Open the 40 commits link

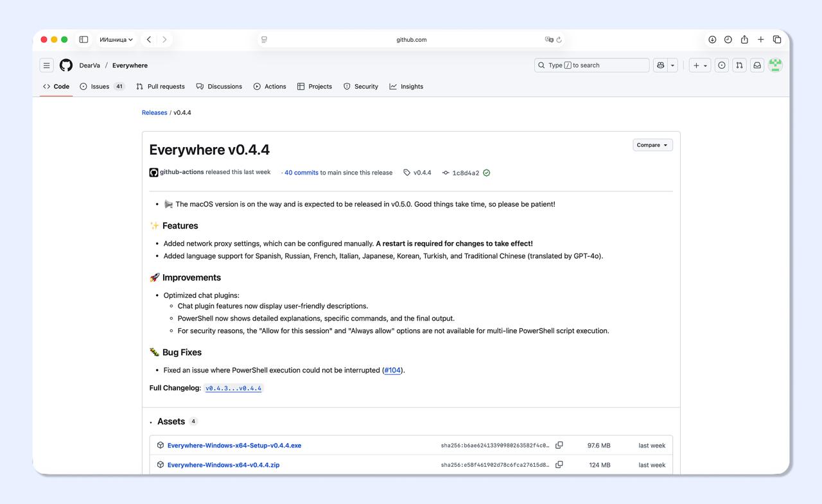click(x=301, y=172)
